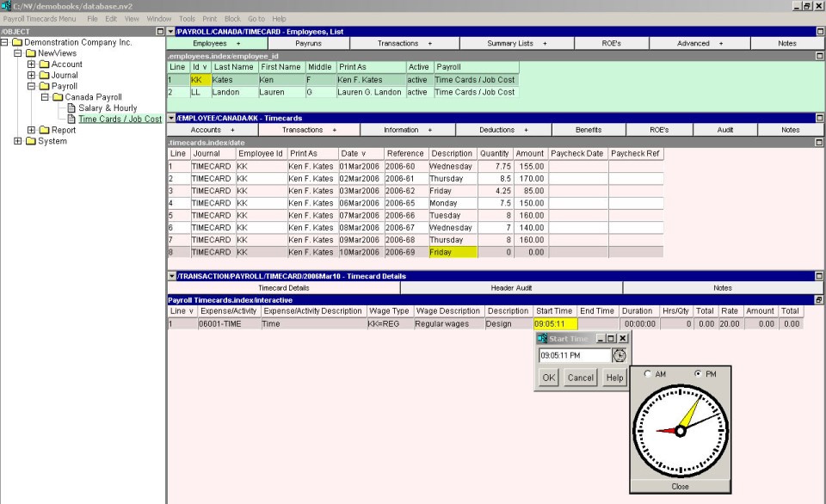Expand the Account folder node
This screenshot has height=504, width=826.
click(x=32, y=65)
